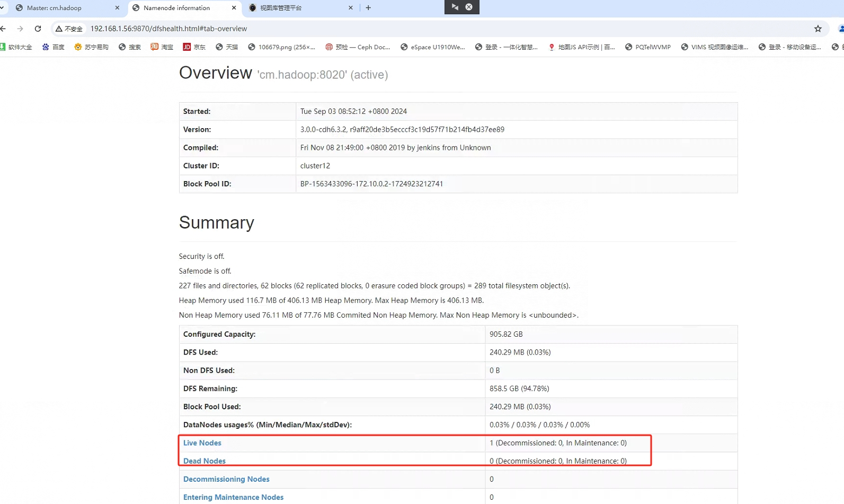Close the 视图库管理平台 tab
Screen dimensions: 844x504
[x=351, y=8]
